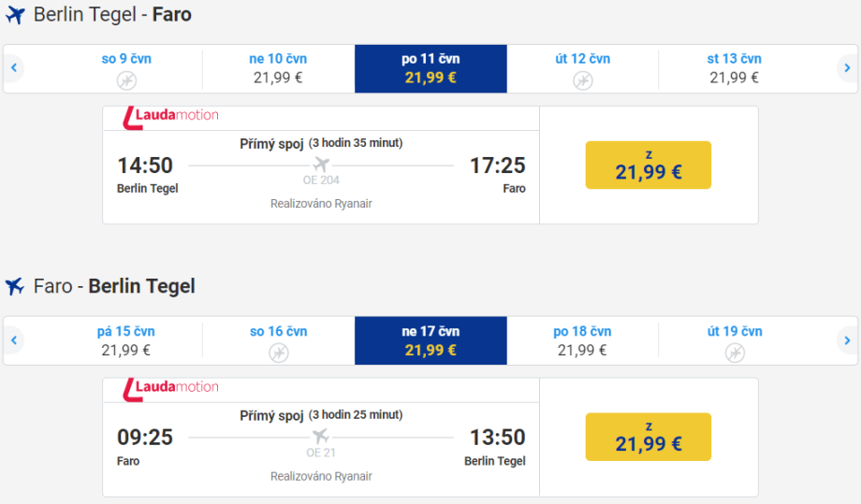This screenshot has width=861, height=504.
Task: Click the Laudamotion logo on the return flight
Action: (171, 387)
